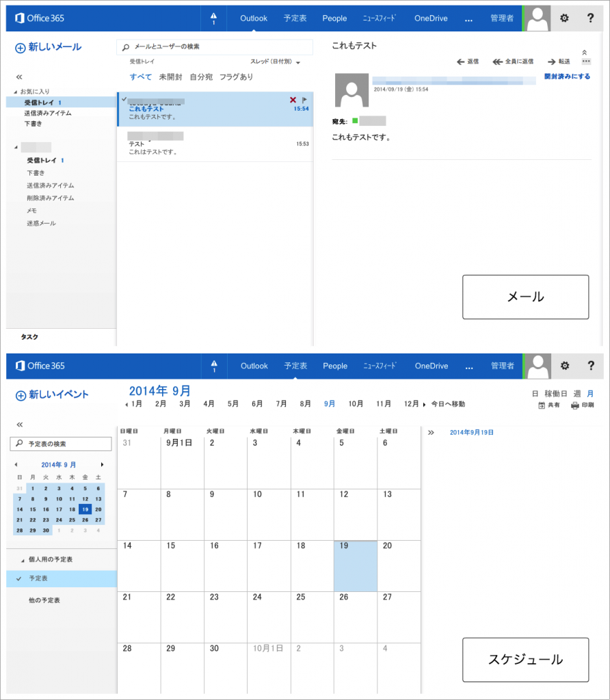
Task: Switch calendar to 週 view
Action: click(577, 394)
